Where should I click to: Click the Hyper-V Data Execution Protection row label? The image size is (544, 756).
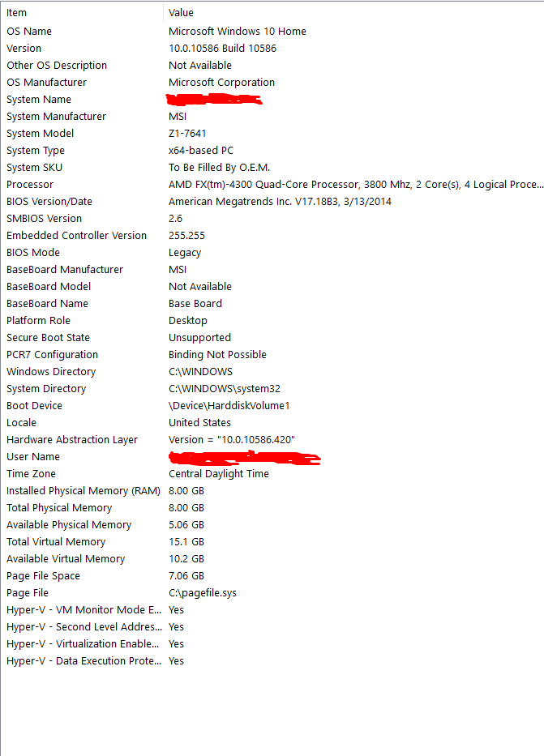click(84, 661)
